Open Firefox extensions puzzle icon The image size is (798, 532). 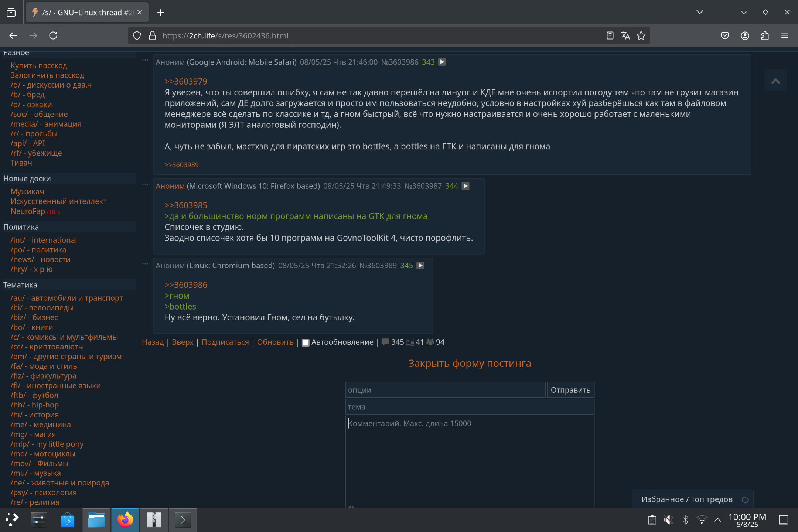[765, 35]
